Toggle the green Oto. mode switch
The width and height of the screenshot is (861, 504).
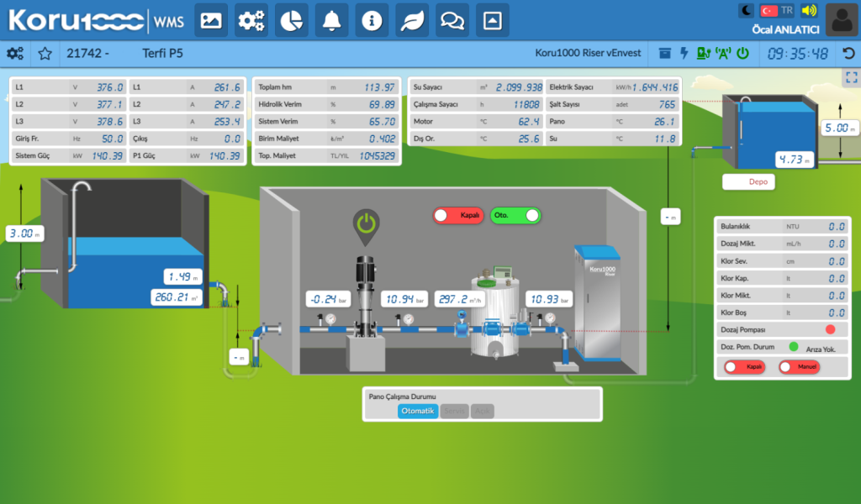pos(515,216)
